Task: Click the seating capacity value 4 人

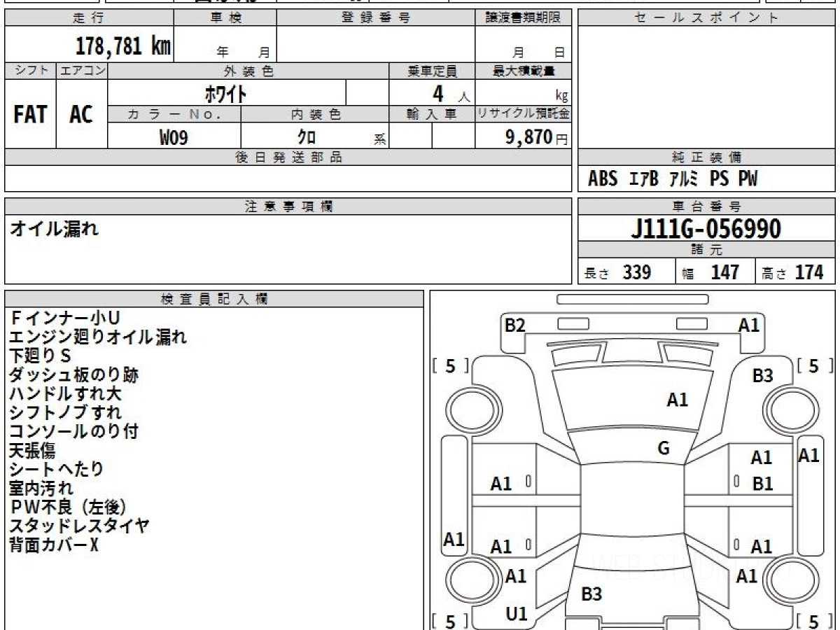Action: click(x=451, y=93)
